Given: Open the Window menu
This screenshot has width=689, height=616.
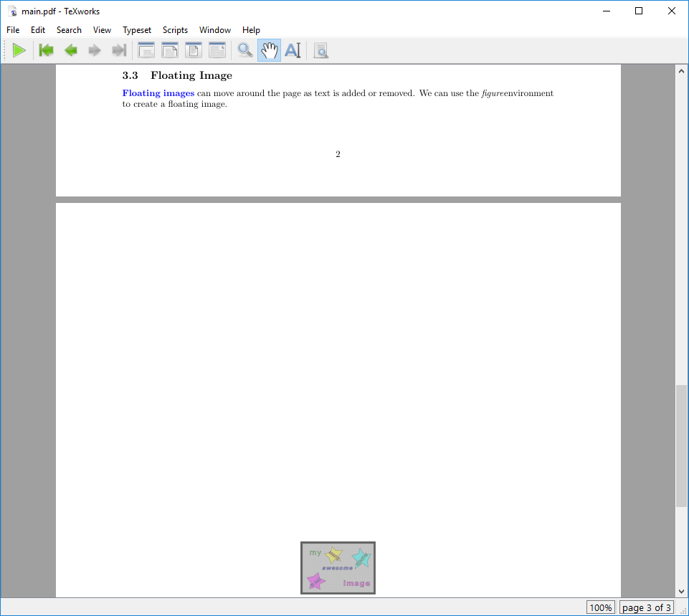Looking at the screenshot, I should pyautogui.click(x=214, y=30).
